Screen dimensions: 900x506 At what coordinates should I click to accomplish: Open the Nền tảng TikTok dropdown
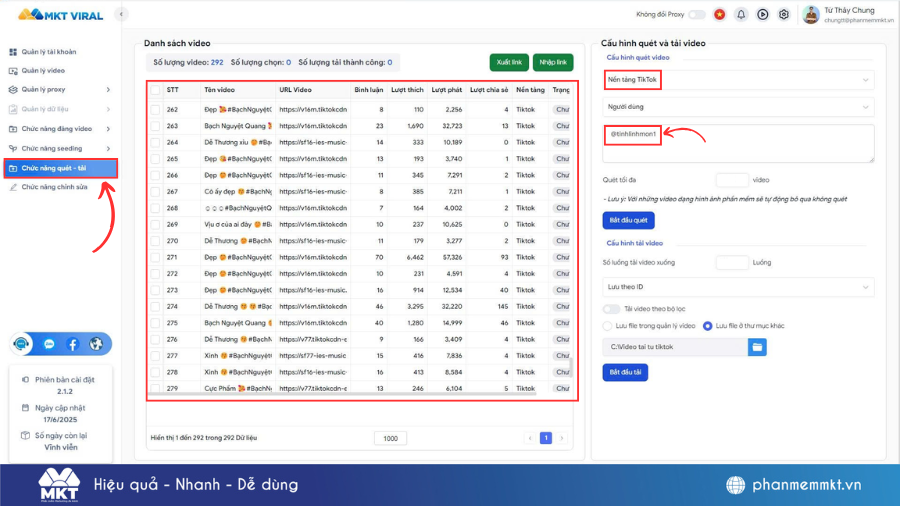[x=738, y=80]
